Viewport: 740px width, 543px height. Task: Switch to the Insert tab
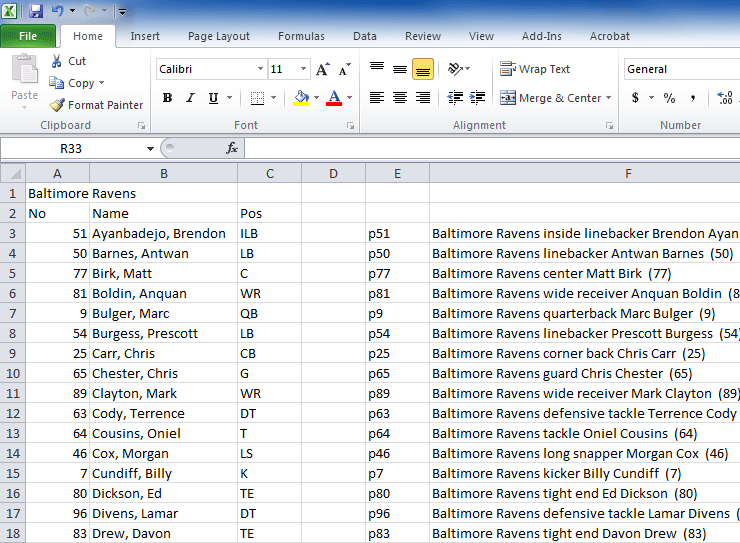click(145, 36)
